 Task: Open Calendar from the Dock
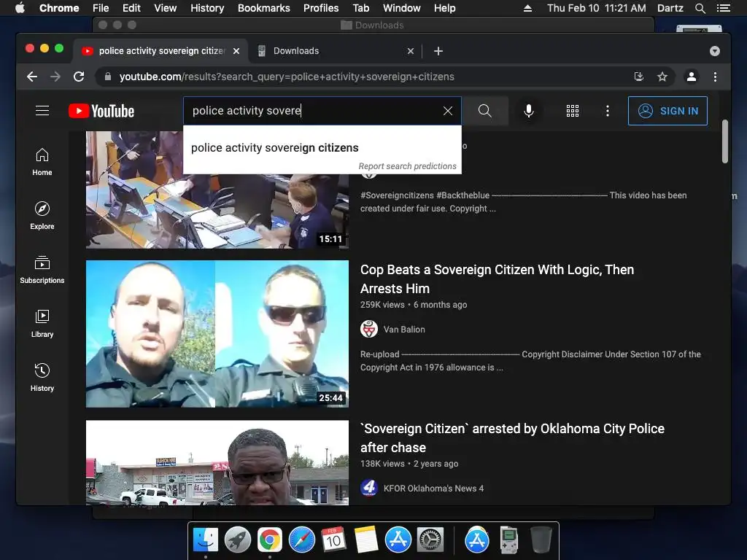click(333, 540)
